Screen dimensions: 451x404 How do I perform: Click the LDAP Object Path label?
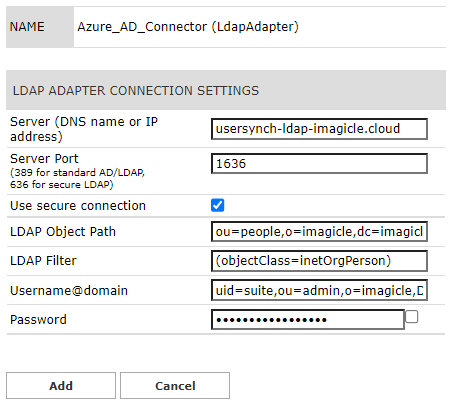click(63, 232)
